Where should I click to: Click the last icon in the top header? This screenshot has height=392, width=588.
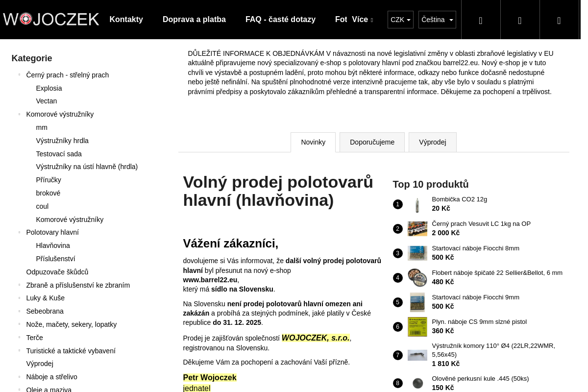click(x=559, y=20)
